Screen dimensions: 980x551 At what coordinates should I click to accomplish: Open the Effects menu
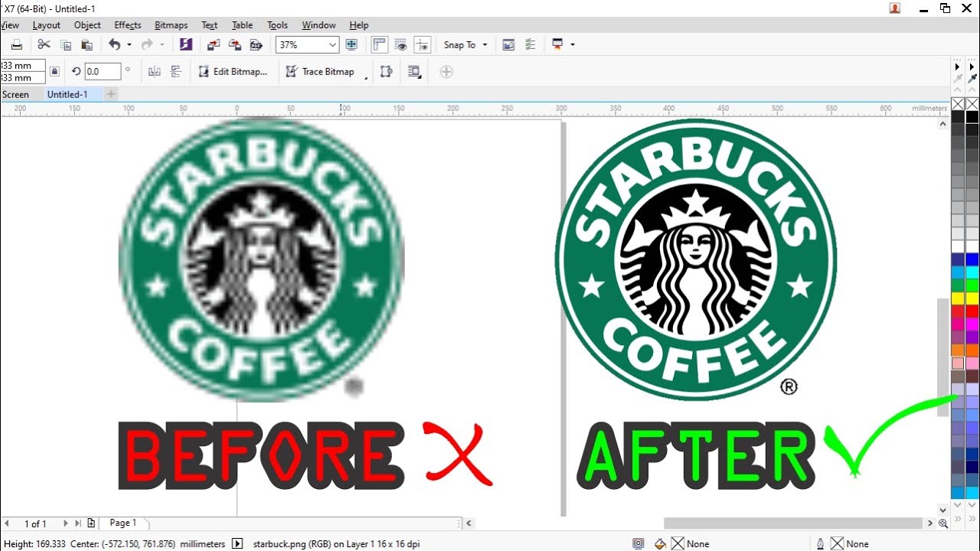[x=128, y=25]
